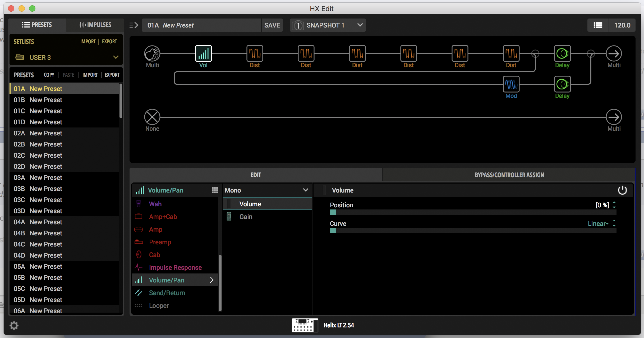Open the Curve Linear dropdown
This screenshot has width=644, height=338.
pyautogui.click(x=598, y=224)
